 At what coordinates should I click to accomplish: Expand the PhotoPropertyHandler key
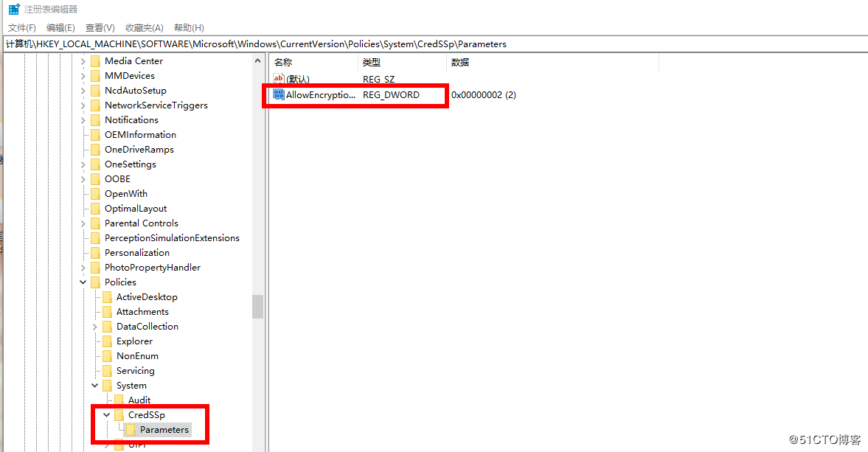tap(83, 268)
